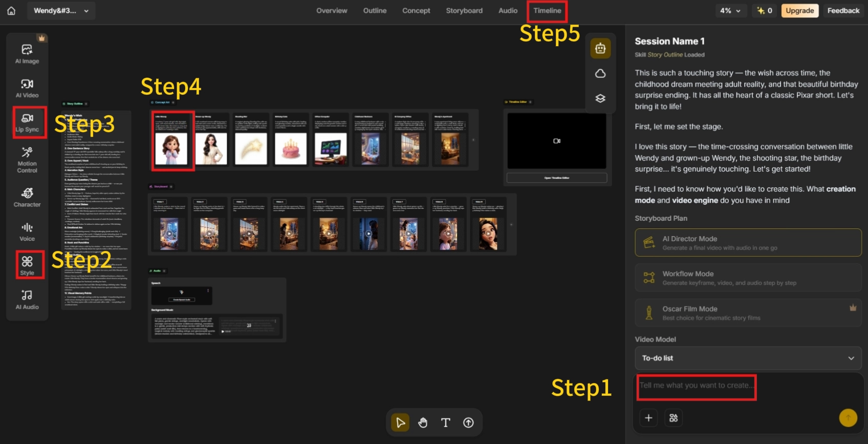Select the little girl concept art thumbnail
The width and height of the screenshot is (868, 444).
171,149
